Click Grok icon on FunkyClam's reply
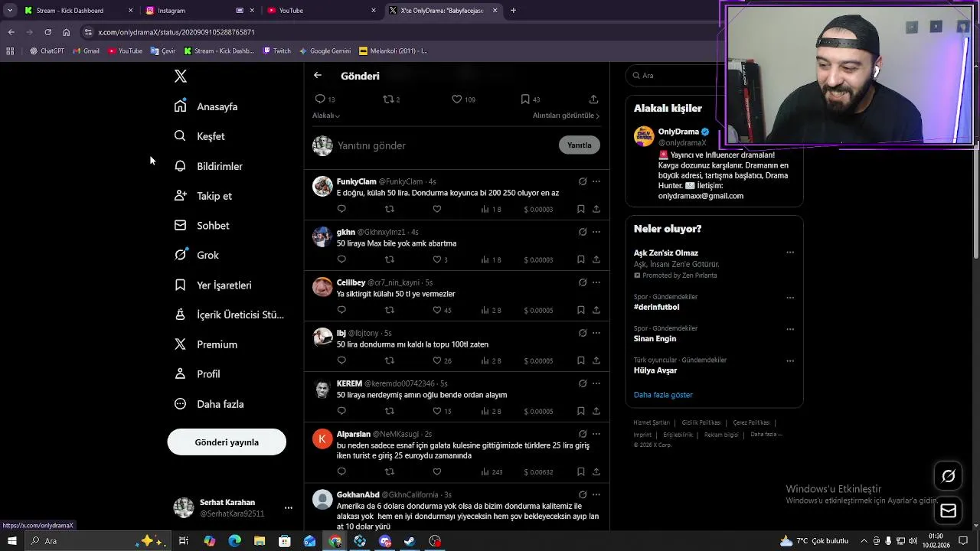The width and height of the screenshot is (980, 551). (x=583, y=181)
